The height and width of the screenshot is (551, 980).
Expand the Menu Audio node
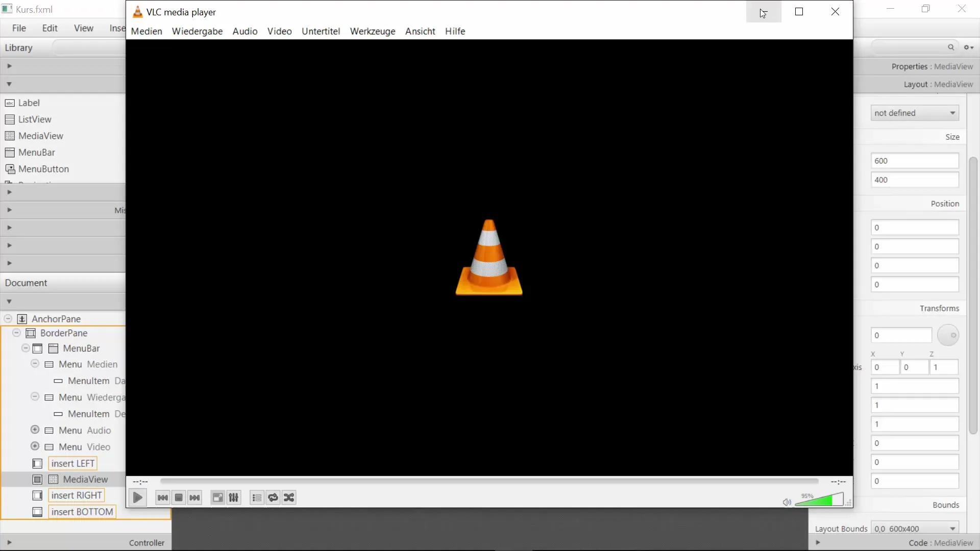(35, 430)
